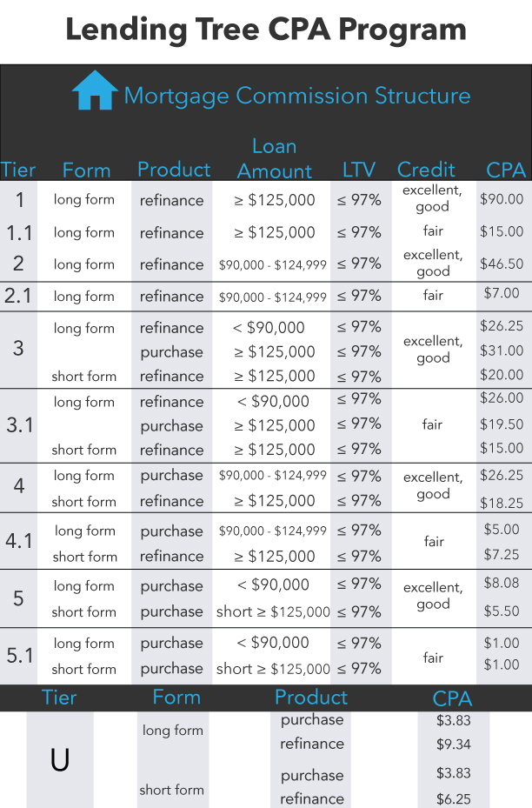Click the Loan Amount column header
The width and height of the screenshot is (532, 808).
pos(275,159)
